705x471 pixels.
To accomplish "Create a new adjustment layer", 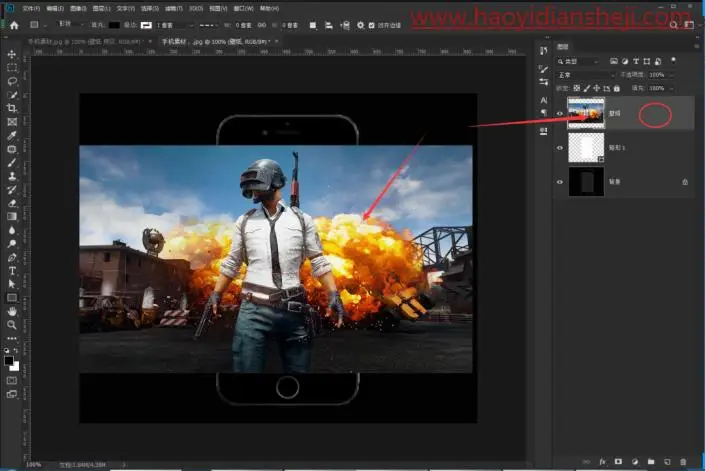I will coord(634,462).
